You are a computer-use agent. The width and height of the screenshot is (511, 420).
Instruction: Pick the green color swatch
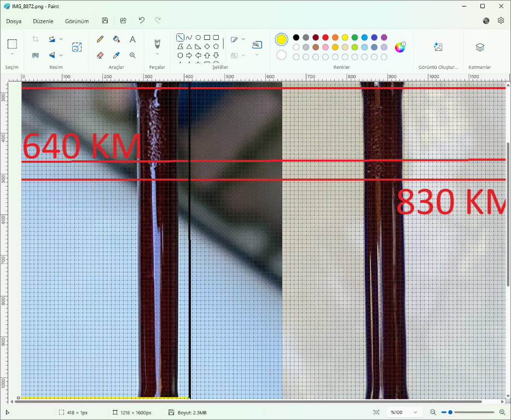pyautogui.click(x=355, y=38)
